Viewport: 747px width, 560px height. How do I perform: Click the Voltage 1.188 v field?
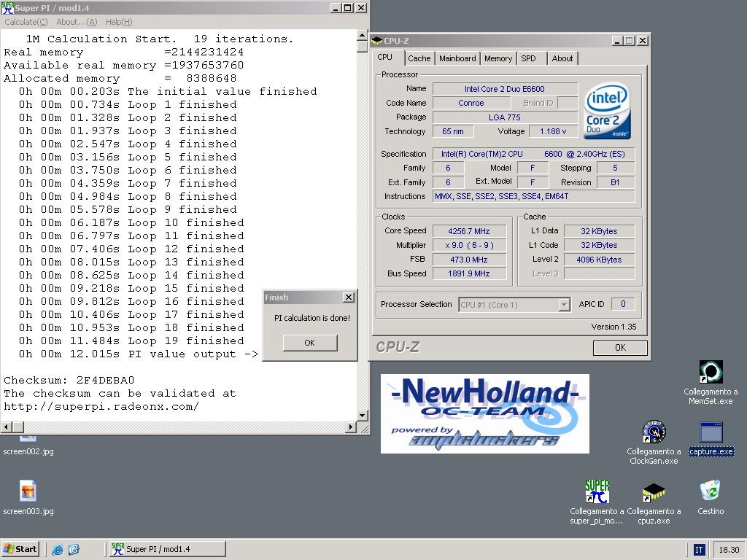[553, 131]
